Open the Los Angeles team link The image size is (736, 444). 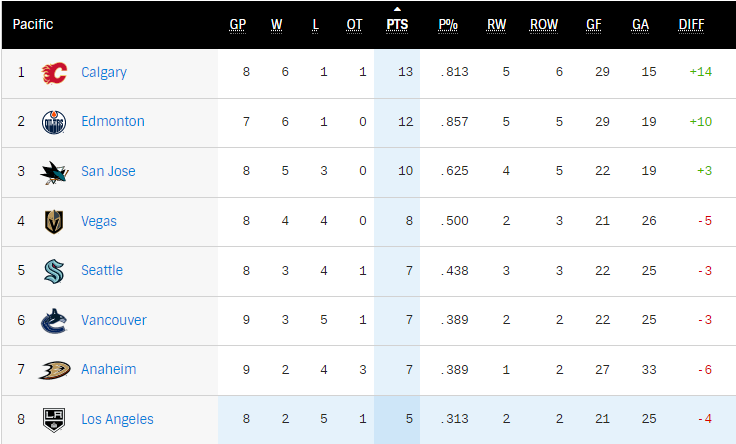coord(117,419)
